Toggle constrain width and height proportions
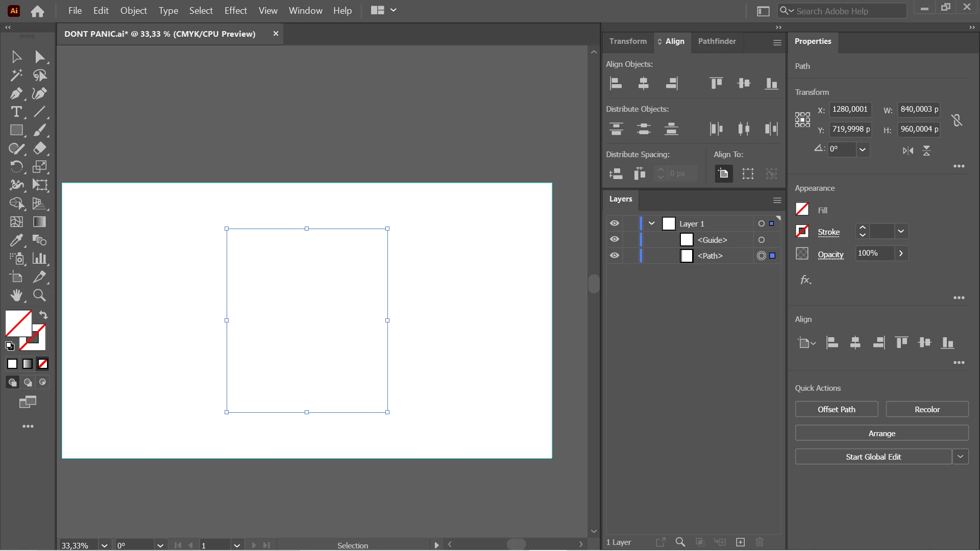 click(957, 120)
